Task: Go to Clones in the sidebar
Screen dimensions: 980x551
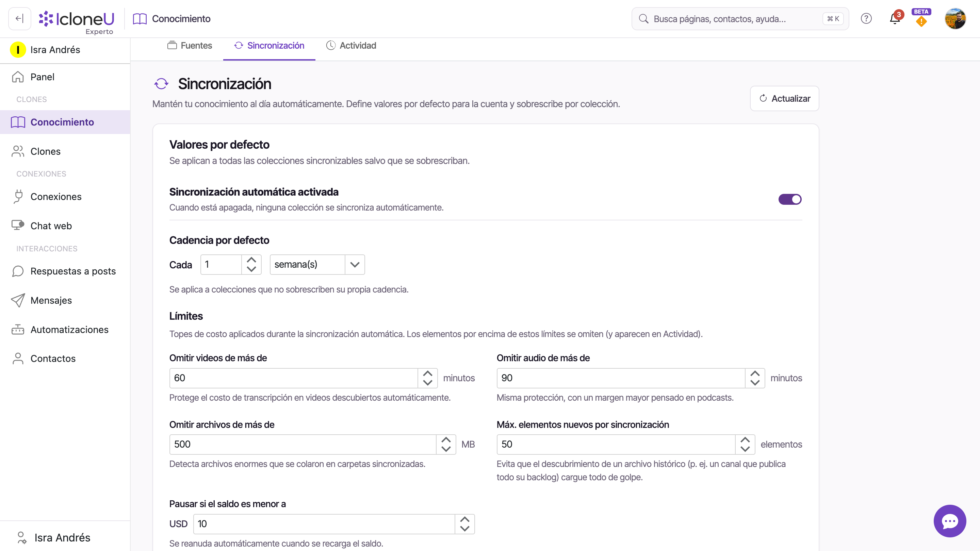Action: [65, 151]
